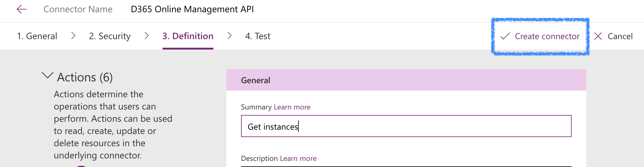
Task: Click chevron between General and Security steps
Action: pyautogui.click(x=73, y=36)
